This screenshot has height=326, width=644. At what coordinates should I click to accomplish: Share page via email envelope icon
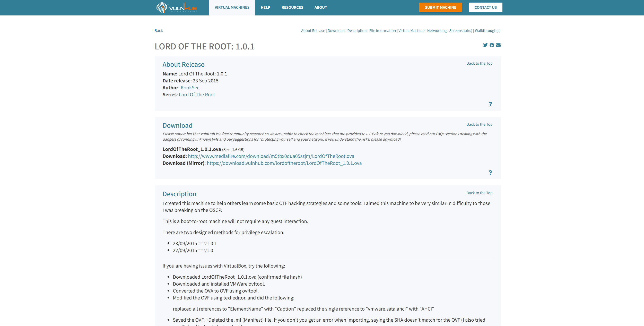click(498, 45)
